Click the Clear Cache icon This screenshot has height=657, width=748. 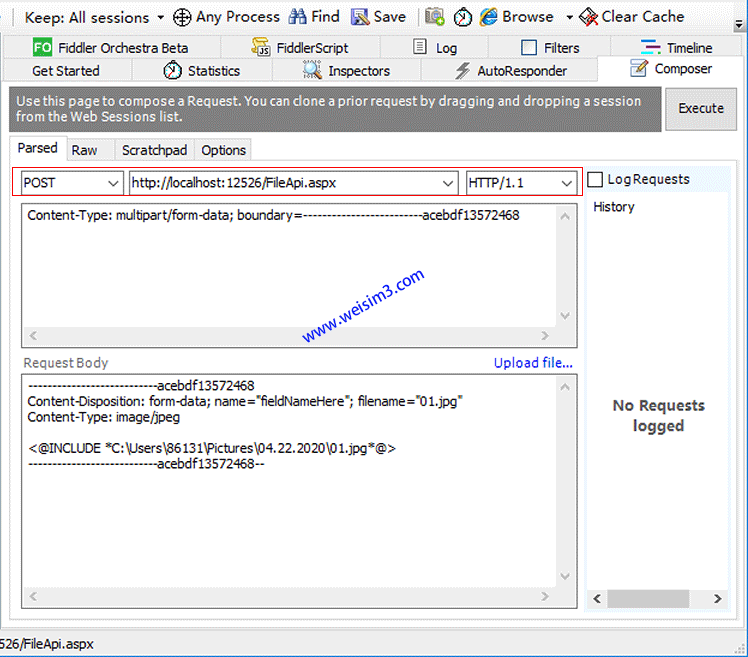[x=588, y=18]
